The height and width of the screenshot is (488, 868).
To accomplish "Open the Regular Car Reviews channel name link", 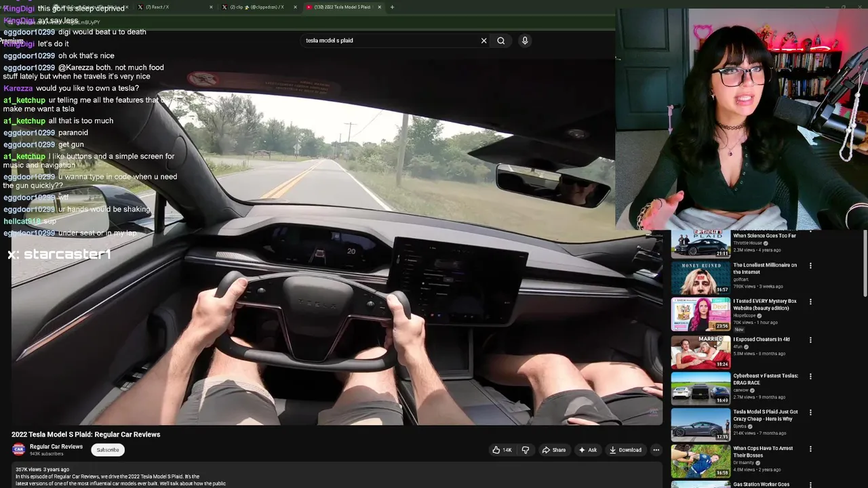I will 56,447.
